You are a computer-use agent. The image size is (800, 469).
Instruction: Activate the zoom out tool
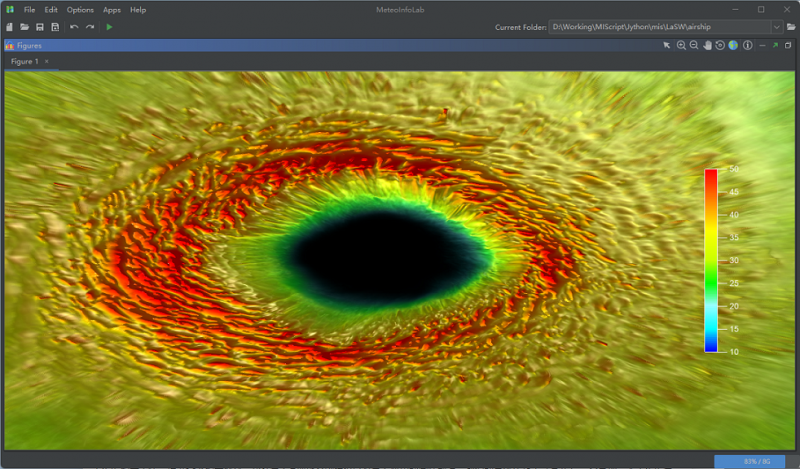tap(694, 46)
